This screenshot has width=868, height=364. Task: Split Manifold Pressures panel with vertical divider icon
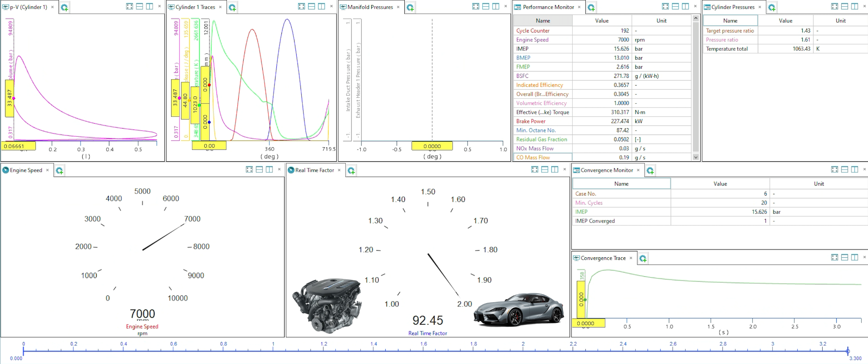pyautogui.click(x=496, y=6)
